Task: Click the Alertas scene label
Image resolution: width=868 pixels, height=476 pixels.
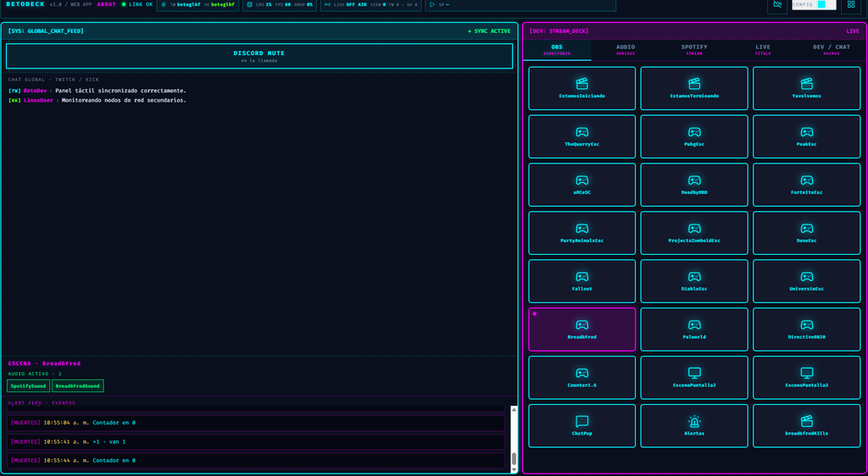Action: [694, 434]
